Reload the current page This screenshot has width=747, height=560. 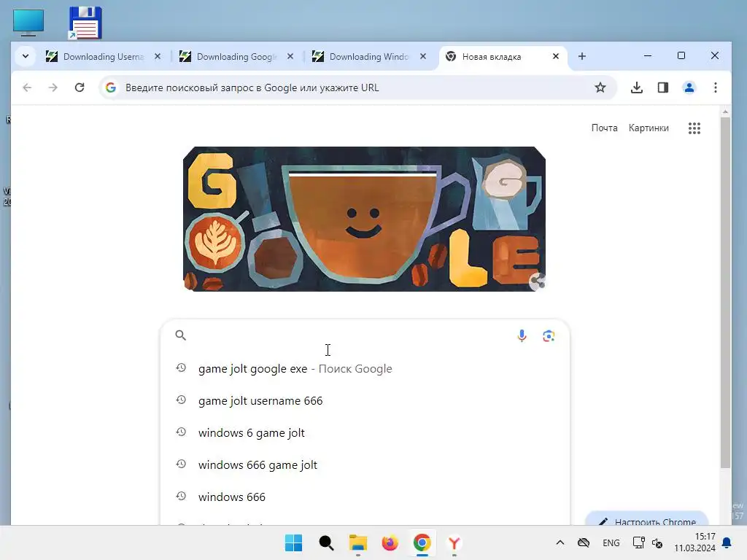tap(80, 87)
